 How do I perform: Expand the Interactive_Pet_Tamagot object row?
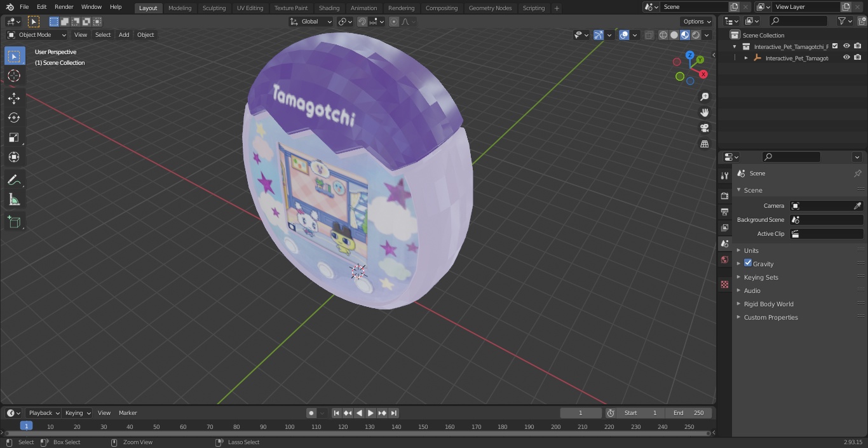(746, 58)
